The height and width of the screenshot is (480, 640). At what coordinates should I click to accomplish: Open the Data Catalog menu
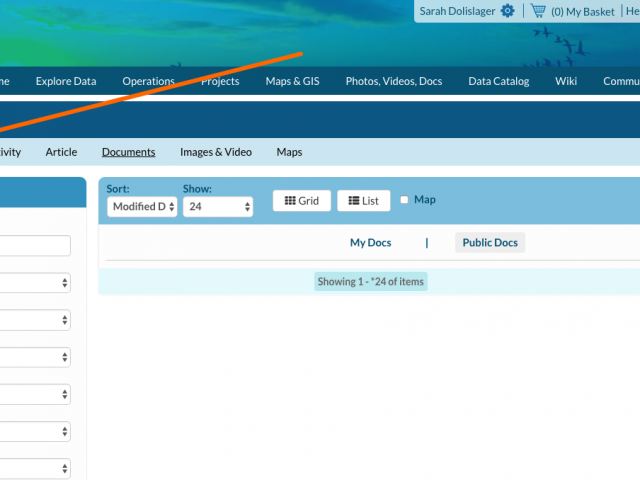pos(499,81)
